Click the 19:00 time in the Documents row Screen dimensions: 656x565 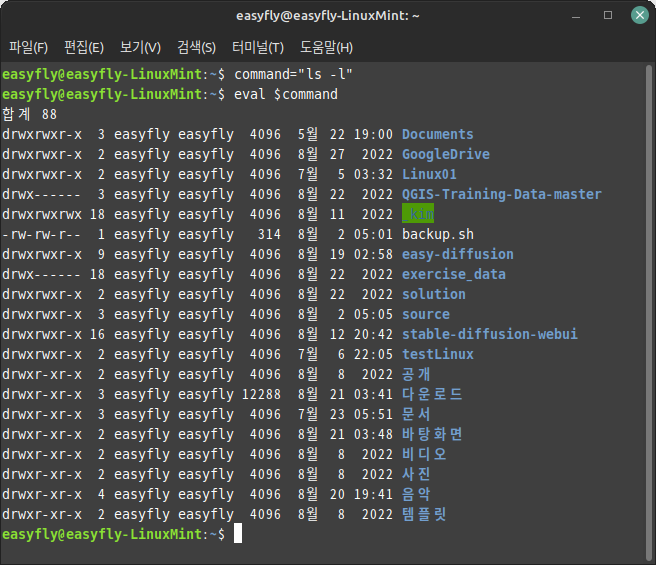coord(373,134)
